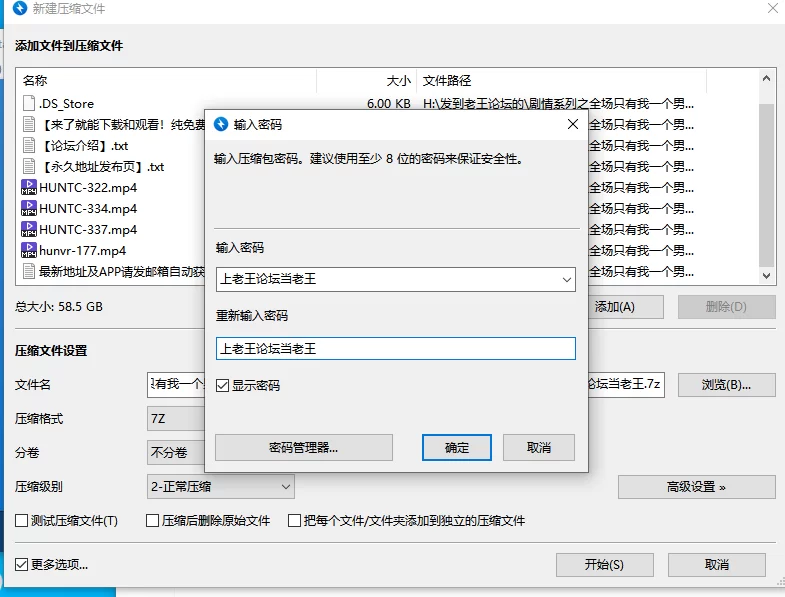Open the 分卷 不分卷 dropdown
785x597 pixels.
click(x=176, y=453)
